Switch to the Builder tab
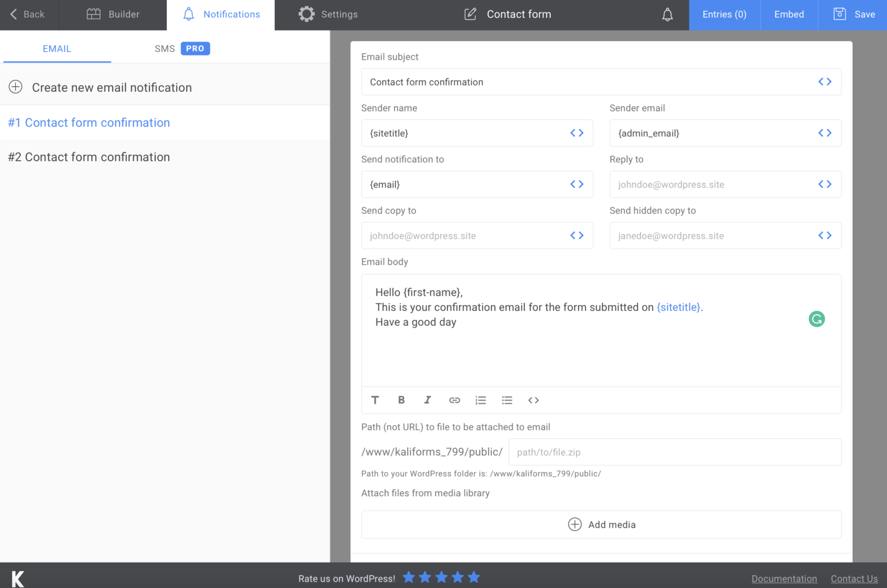Image resolution: width=887 pixels, height=588 pixels. pos(113,14)
